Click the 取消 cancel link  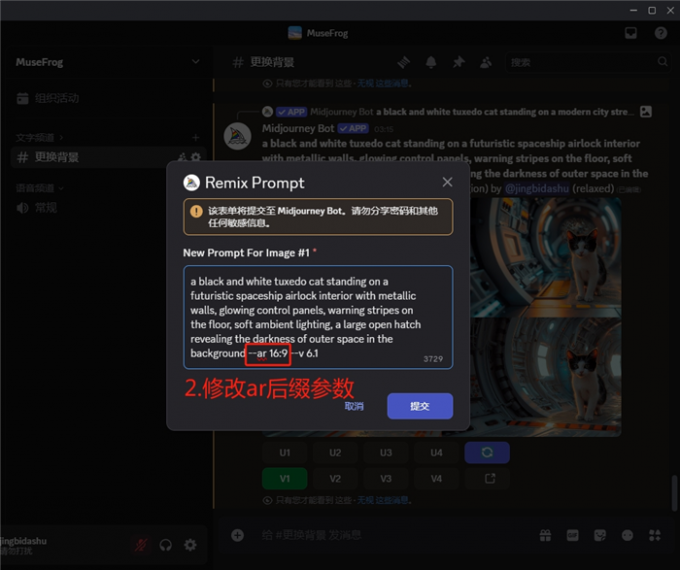click(x=354, y=406)
